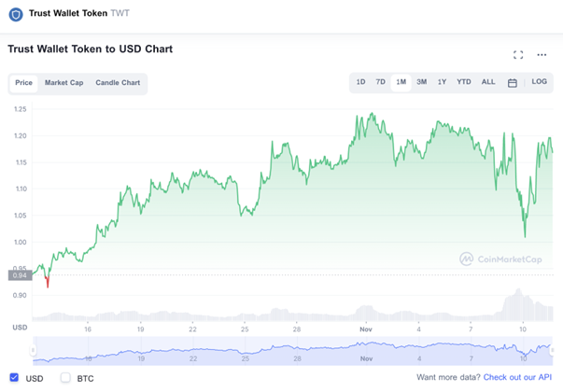The width and height of the screenshot is (563, 392).
Task: Toggle LOG scale on the chart
Action: pos(540,83)
